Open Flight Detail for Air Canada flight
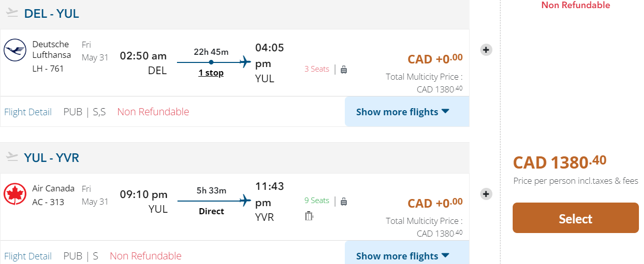Image resolution: width=644 pixels, height=264 pixels. (28, 256)
